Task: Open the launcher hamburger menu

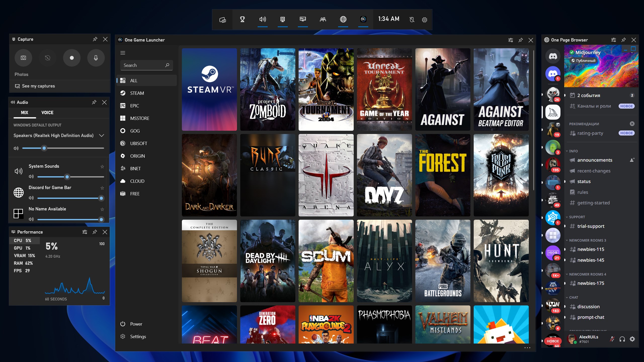Action: click(123, 53)
